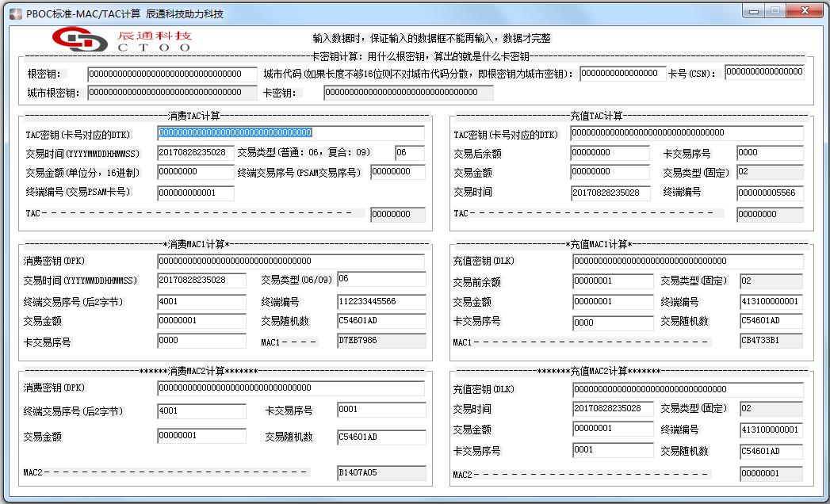830x504 pixels.
Task: Click 终端编号(交易PSAM卡号) field
Action: click(195, 193)
